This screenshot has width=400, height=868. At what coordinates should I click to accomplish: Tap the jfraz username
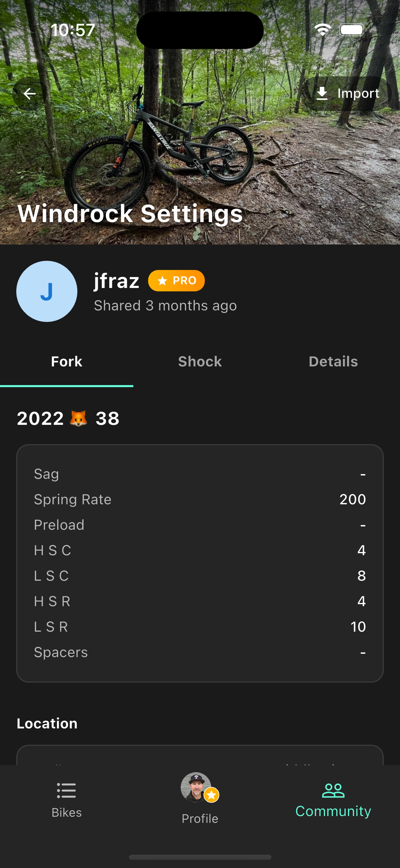pos(116,281)
